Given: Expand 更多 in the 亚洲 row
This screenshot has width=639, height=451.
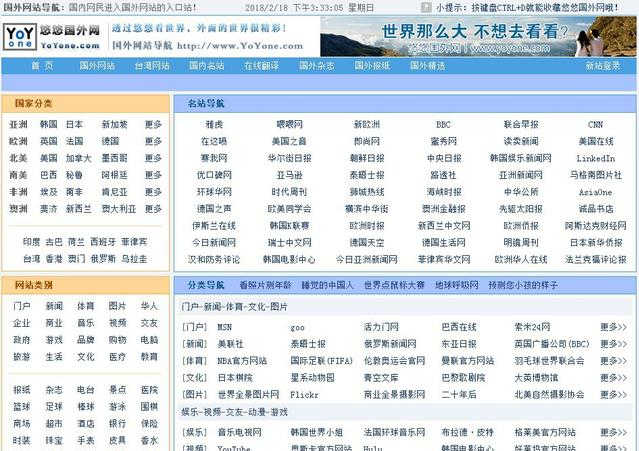Looking at the screenshot, I should pyautogui.click(x=154, y=124).
